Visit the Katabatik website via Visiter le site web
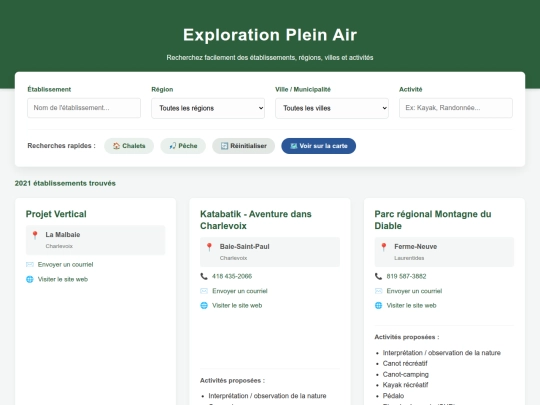Screen dimensions: 540x405 (237, 305)
